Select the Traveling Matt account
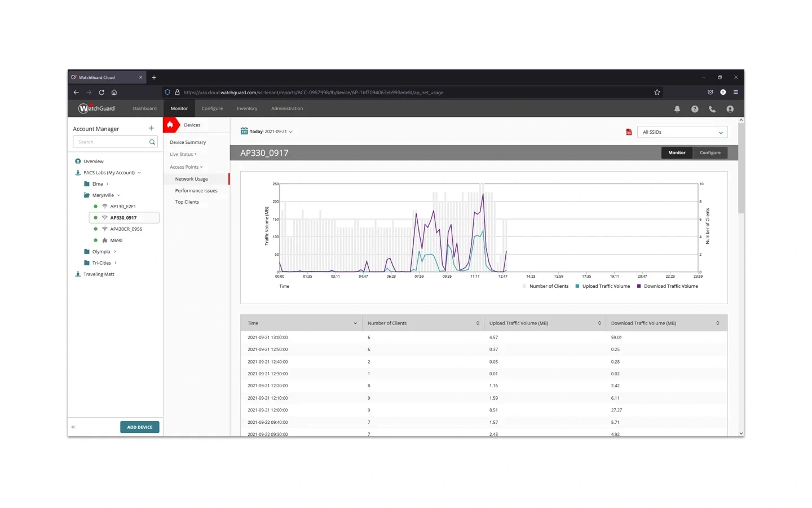812x508 pixels. 99,274
